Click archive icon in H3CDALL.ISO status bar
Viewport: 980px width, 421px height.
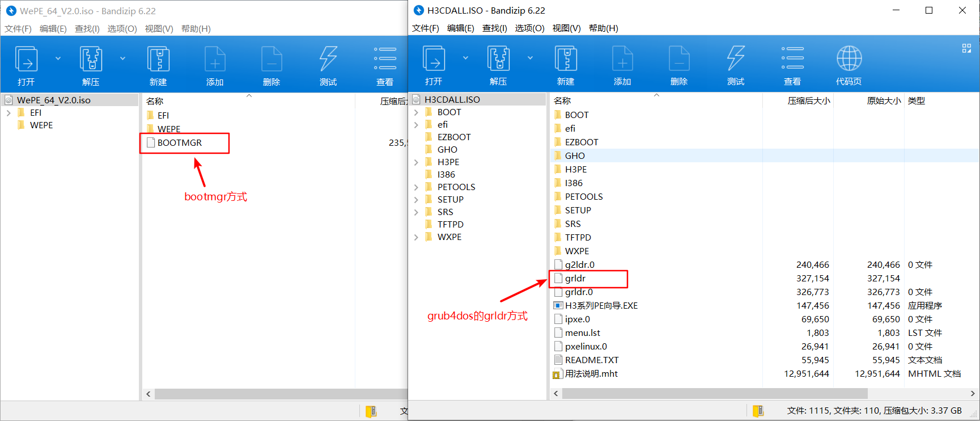click(758, 411)
